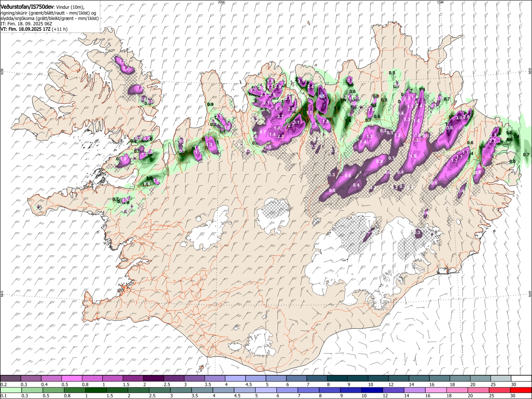Click the Veðurstofan/IS750dev title text

click(27, 7)
